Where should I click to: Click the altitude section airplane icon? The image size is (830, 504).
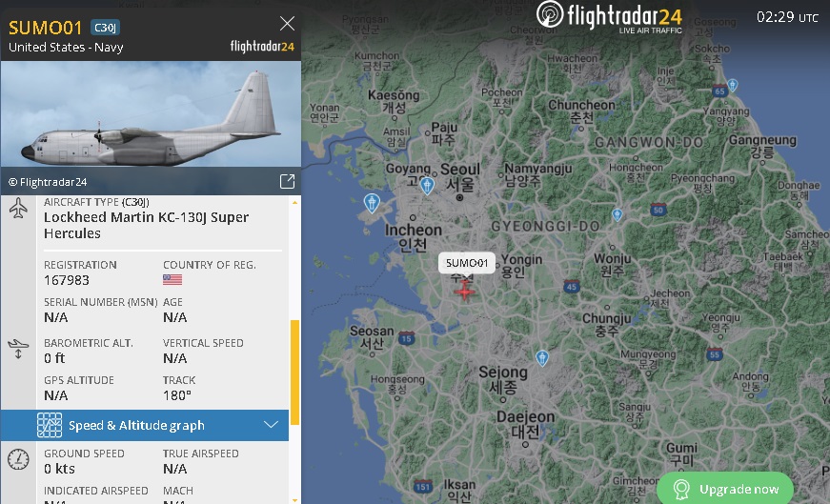point(18,349)
